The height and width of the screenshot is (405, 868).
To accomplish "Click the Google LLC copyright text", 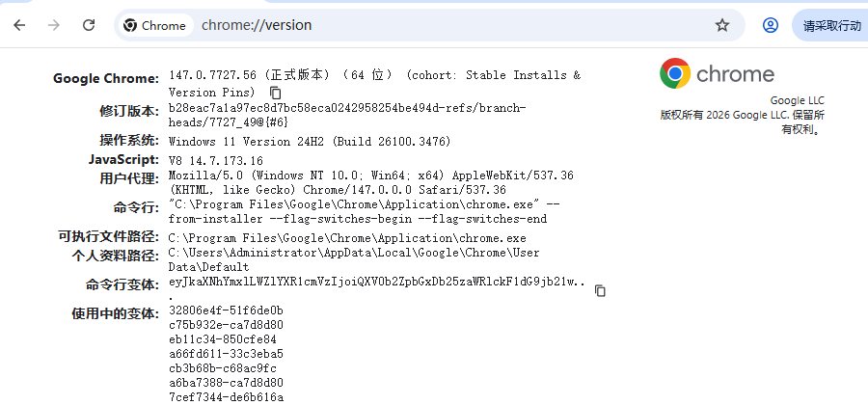I will [743, 115].
